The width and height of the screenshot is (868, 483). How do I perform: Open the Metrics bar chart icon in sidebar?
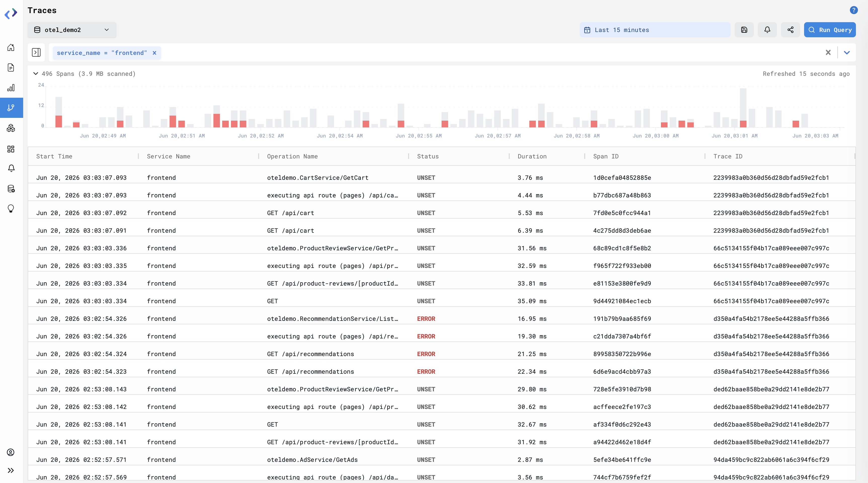(11, 88)
